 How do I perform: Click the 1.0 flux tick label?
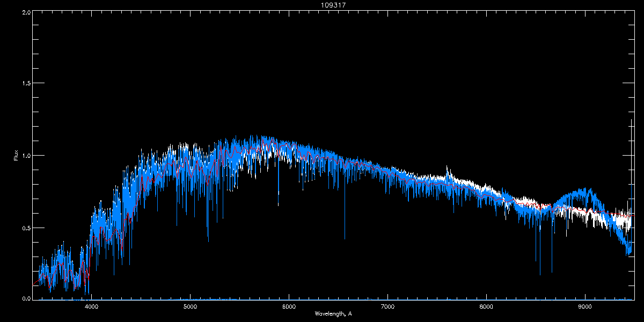click(x=26, y=156)
